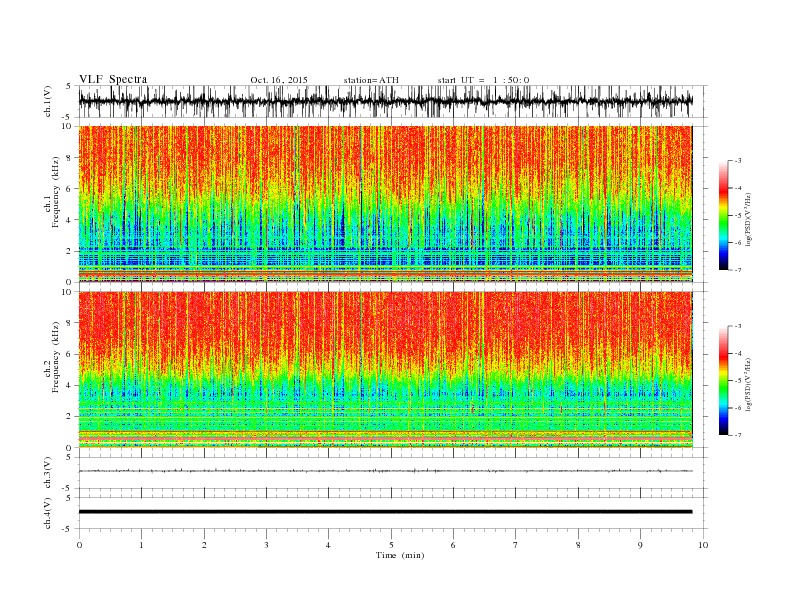This screenshot has width=792, height=612.
Task: Click inside the ch.1 spectrogram panel
Action: (x=385, y=204)
